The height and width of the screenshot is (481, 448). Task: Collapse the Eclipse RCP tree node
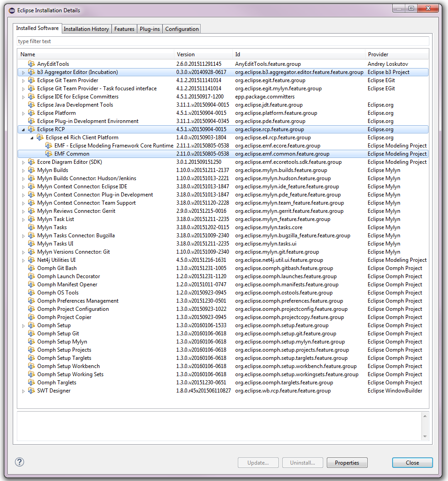23,130
